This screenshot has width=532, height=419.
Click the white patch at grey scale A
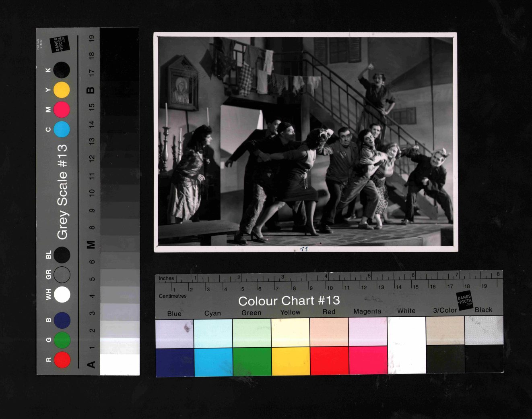120,364
